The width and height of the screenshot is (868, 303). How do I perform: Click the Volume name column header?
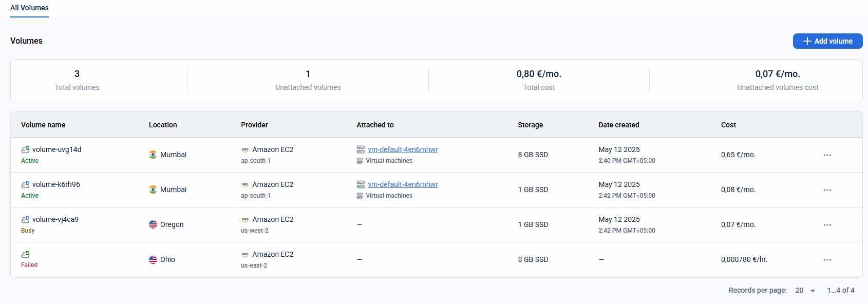pyautogui.click(x=43, y=125)
